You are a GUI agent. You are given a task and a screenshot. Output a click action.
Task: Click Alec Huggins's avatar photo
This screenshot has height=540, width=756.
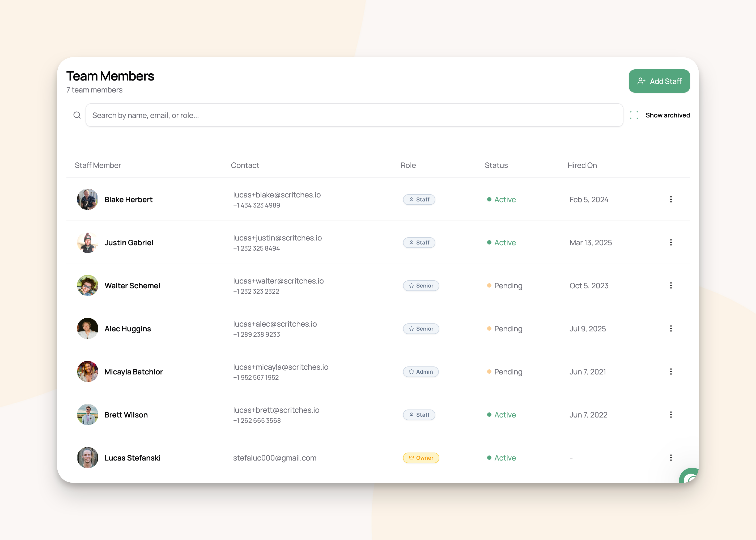tap(87, 328)
